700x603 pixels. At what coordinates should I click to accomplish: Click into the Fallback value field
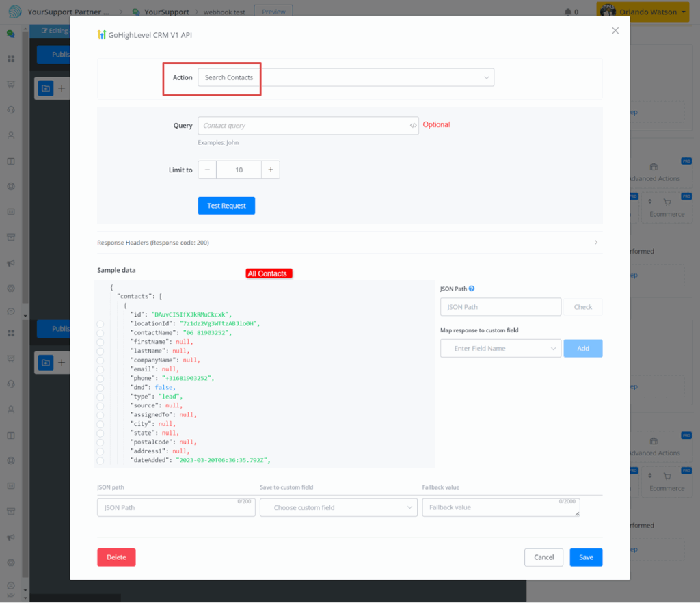pos(500,508)
